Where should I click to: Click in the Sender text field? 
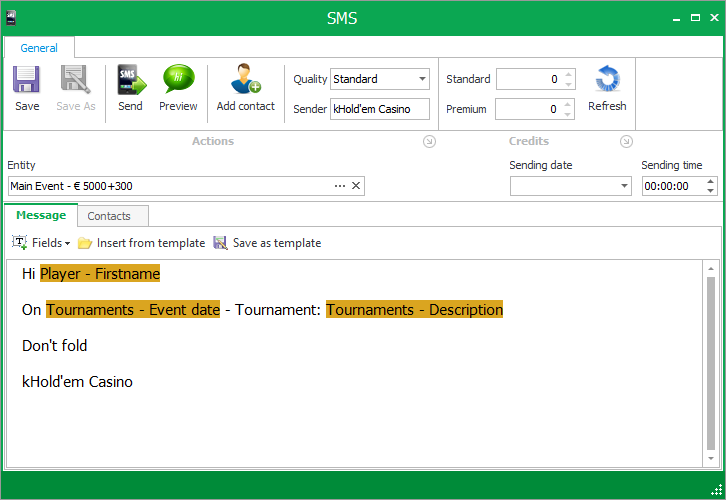point(379,109)
